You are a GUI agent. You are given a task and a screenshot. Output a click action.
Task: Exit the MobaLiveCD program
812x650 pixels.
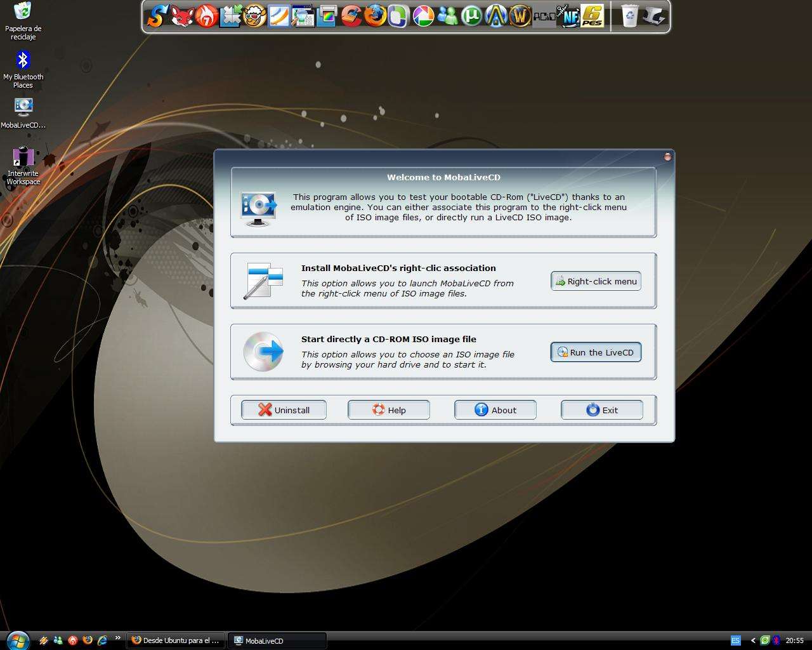coord(601,410)
